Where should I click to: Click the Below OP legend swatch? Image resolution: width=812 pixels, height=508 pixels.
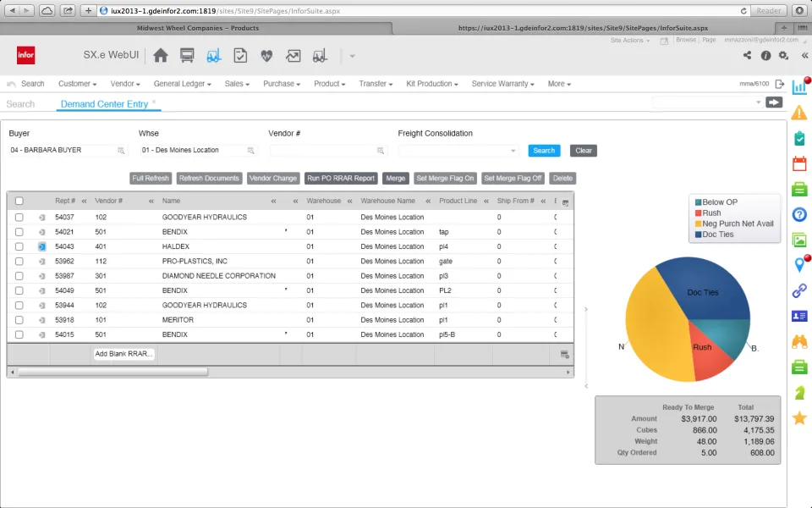tap(698, 202)
